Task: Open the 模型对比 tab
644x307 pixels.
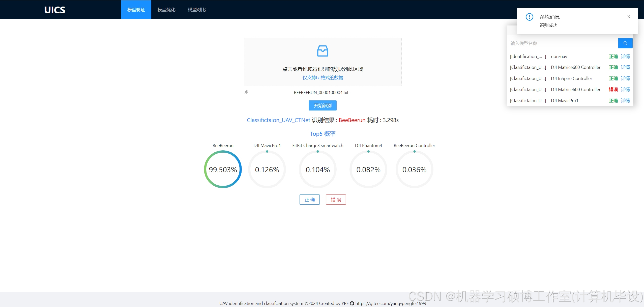Action: pos(197,10)
